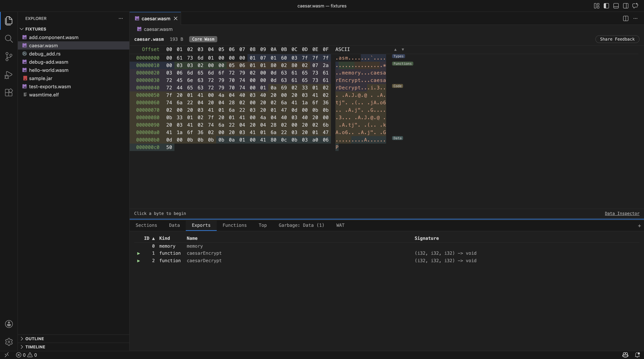Click the Share Feedback button
This screenshot has width=644, height=359.
coord(617,39)
